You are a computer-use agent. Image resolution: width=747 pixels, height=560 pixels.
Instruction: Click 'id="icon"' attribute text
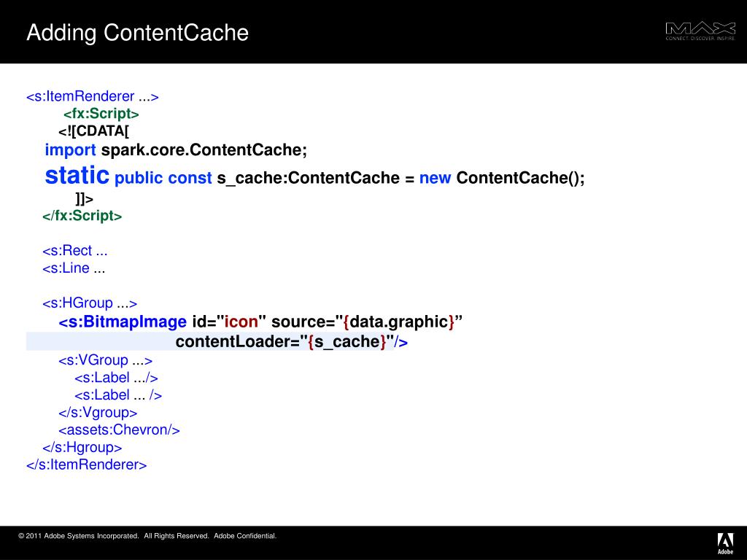[229, 322]
